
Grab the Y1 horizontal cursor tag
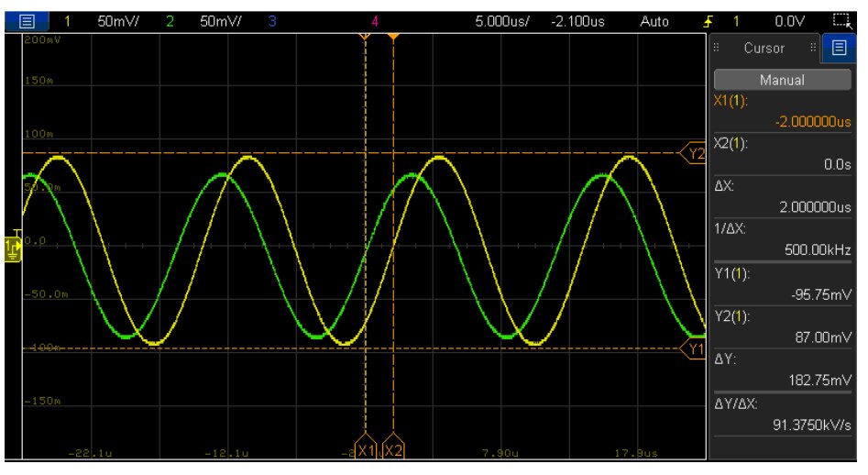694,348
